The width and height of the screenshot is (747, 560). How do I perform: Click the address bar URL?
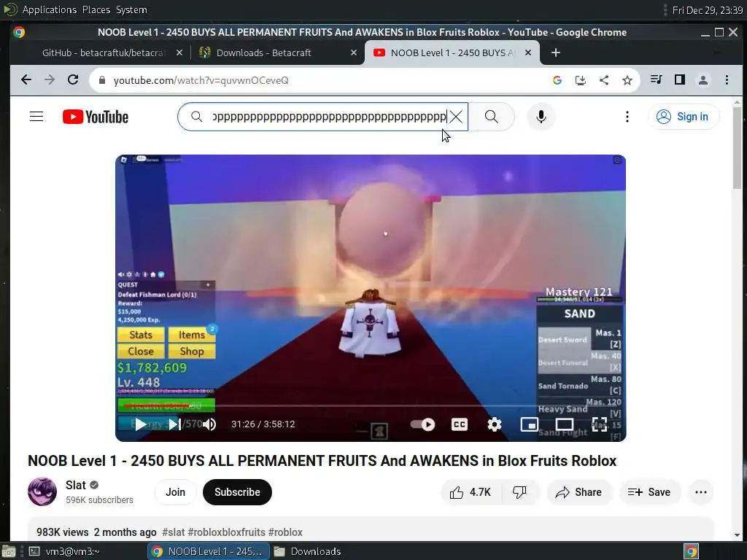[201, 80]
